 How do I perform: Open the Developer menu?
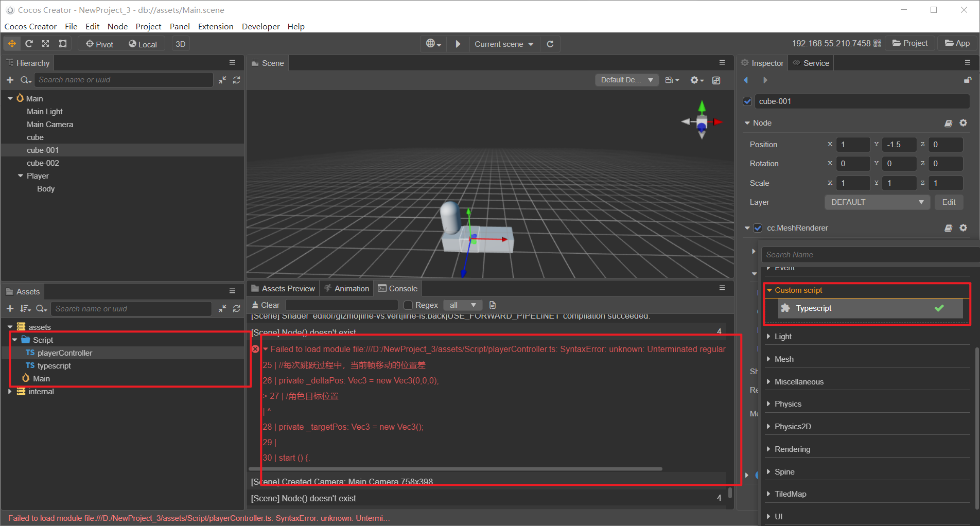point(261,26)
